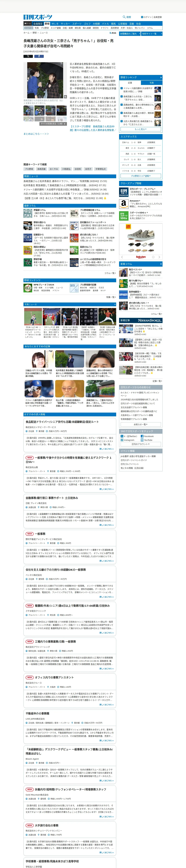
Task: Click 詳しくはこちら on 食品配送ドライバー job
Action: click(x=106, y=449)
